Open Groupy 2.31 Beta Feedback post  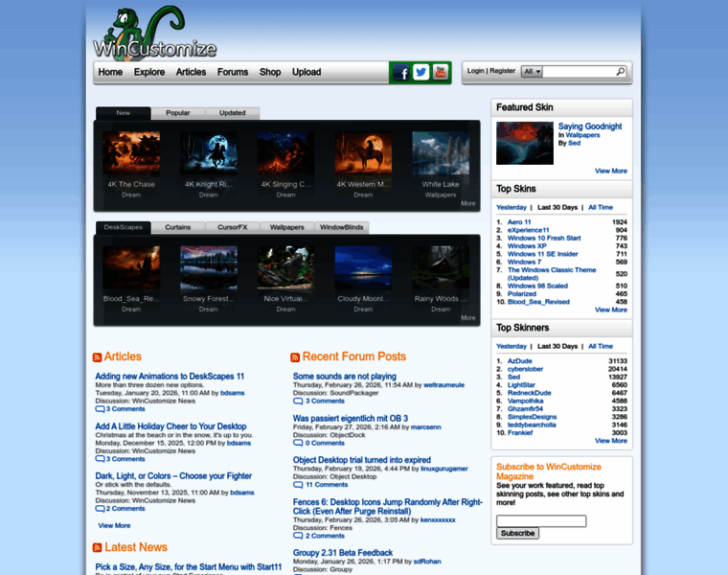coord(343,553)
